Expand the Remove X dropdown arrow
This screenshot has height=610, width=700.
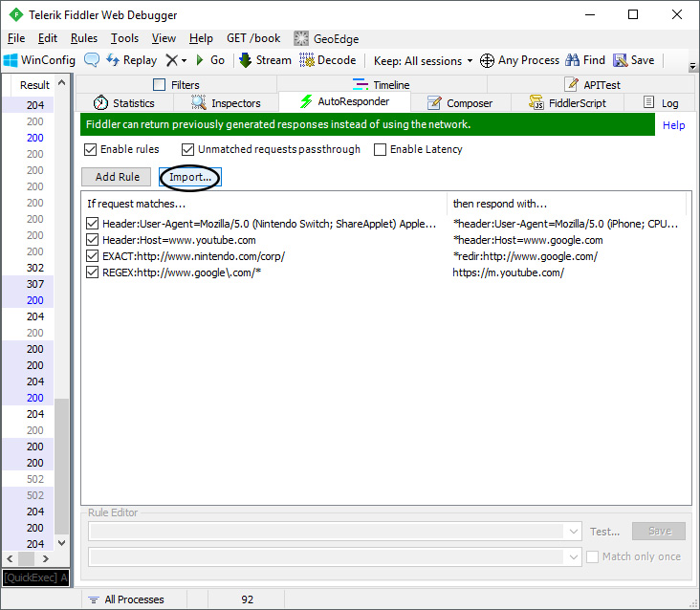tap(184, 60)
